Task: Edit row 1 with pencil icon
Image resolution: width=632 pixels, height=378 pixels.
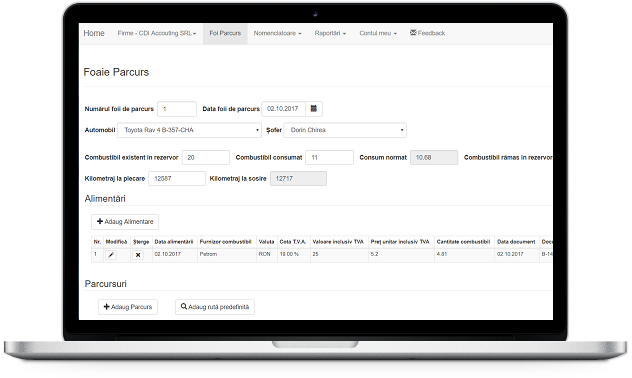Action: click(111, 255)
